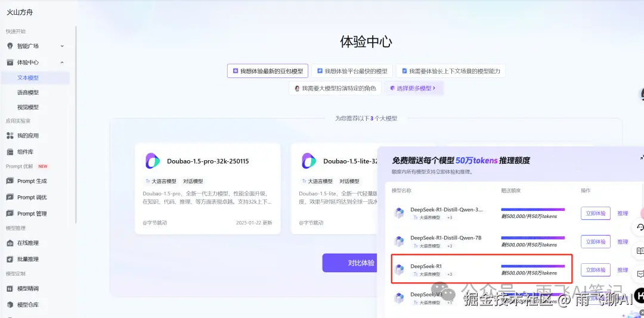Choose 我需要体验长上下文场景的模型能力 option
The width and height of the screenshot is (644, 318).
(451, 71)
